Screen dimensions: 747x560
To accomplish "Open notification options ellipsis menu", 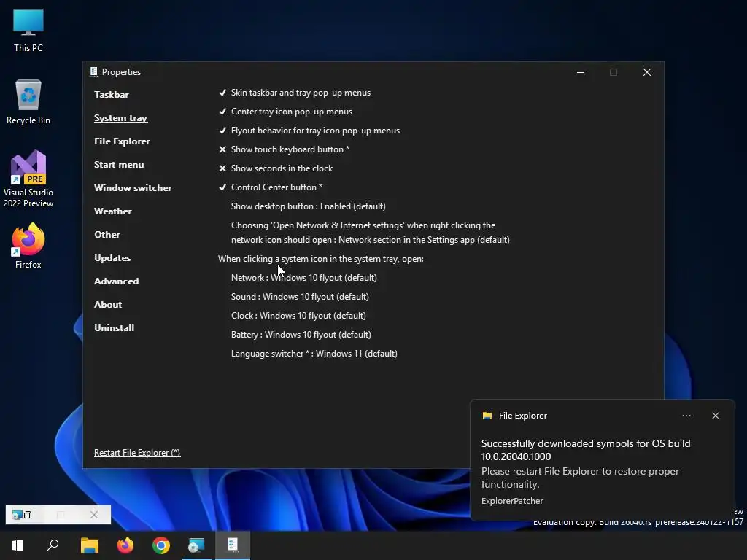I will [x=686, y=416].
